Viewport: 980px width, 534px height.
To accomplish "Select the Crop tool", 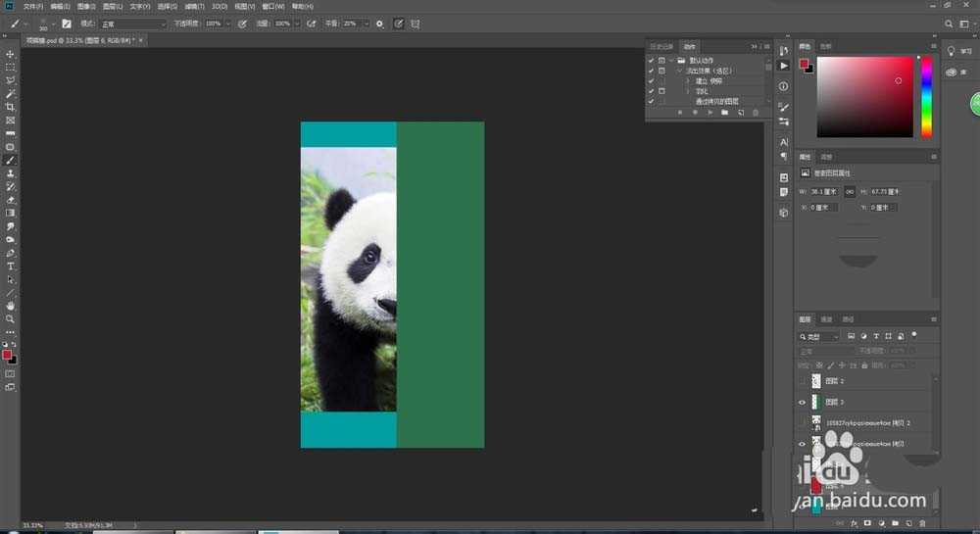I will [x=11, y=107].
